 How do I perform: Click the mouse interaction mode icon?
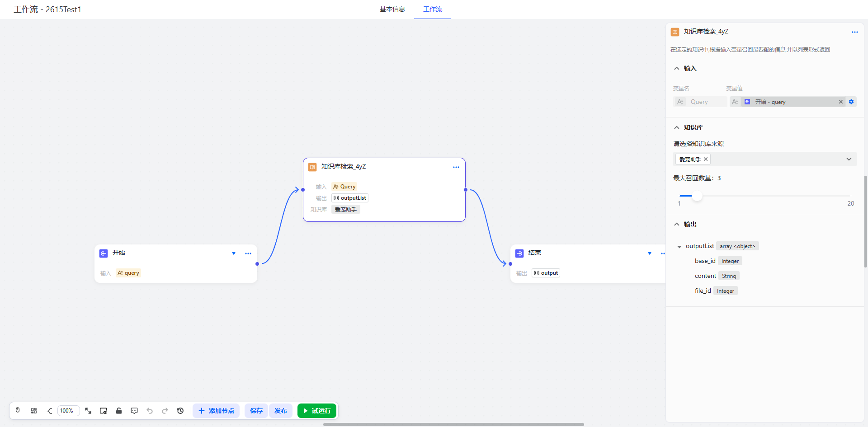(18, 411)
